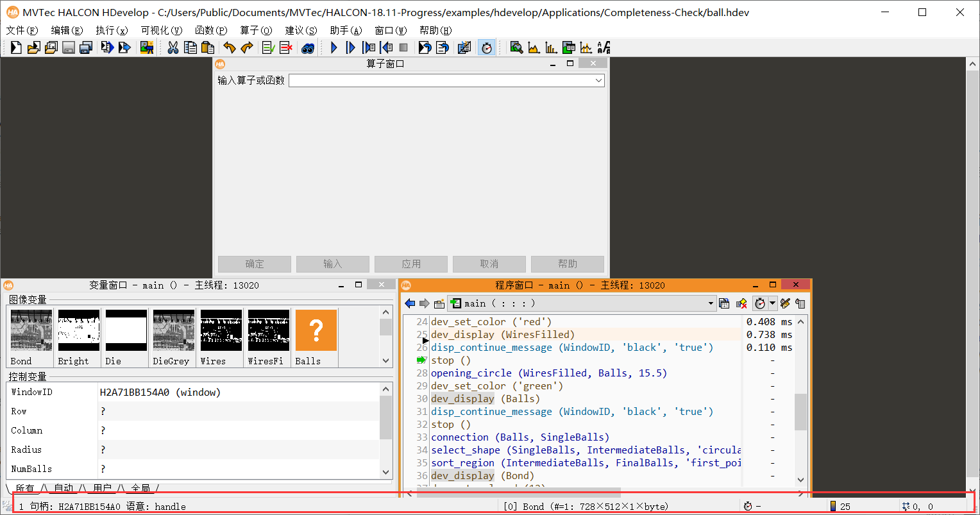Screen dimensions: 980x515
Task: Click the 输入 button in operator window
Action: pos(333,264)
